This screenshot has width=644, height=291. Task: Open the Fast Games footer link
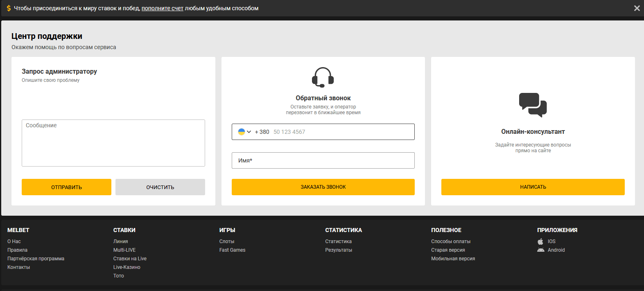232,250
